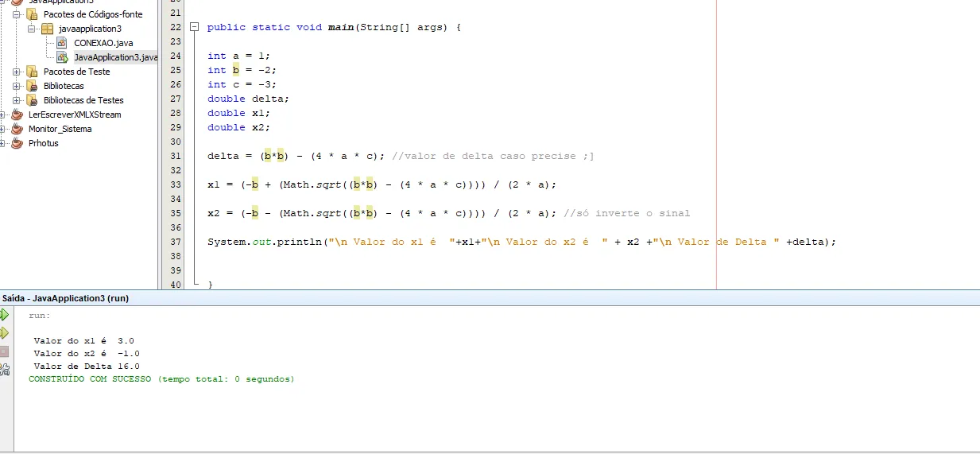Expand the Prhotus project
Viewport: 980px width, 454px height.
point(3,143)
